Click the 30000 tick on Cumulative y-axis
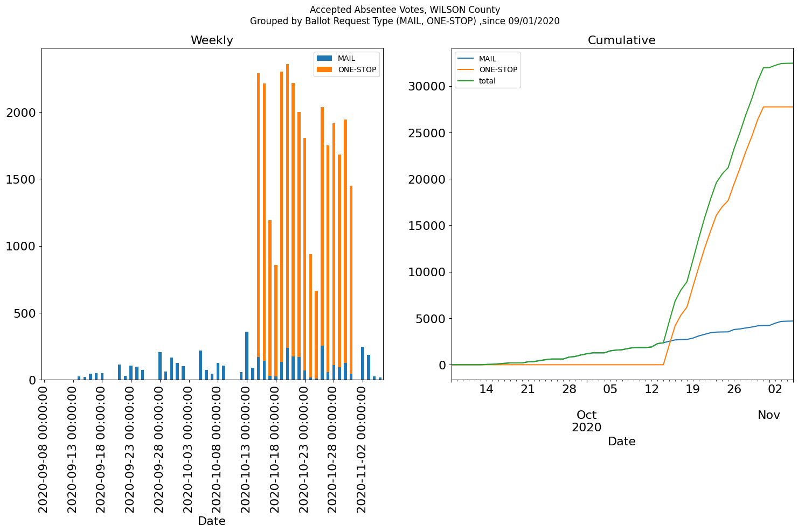Image resolution: width=798 pixels, height=532 pixels. click(426, 87)
